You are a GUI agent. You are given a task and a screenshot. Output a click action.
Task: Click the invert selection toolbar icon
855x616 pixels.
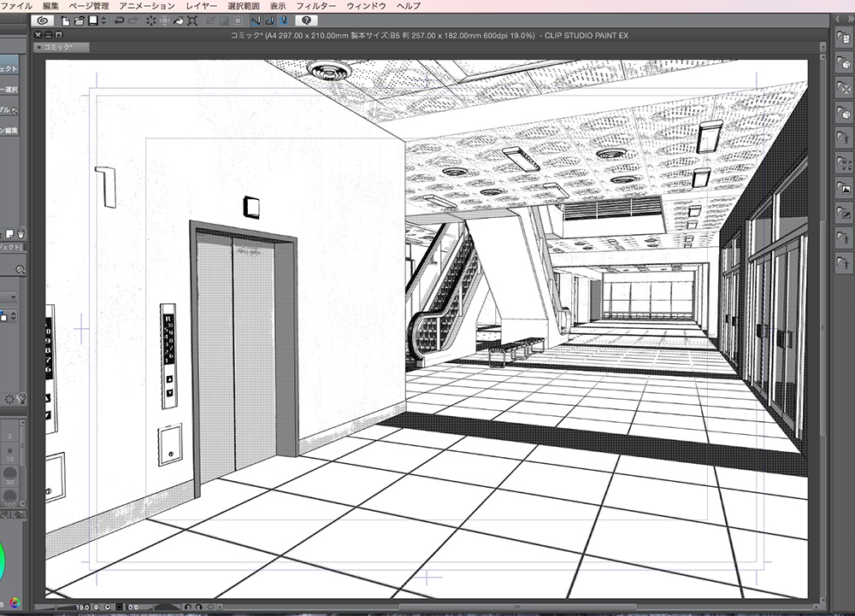(224, 21)
